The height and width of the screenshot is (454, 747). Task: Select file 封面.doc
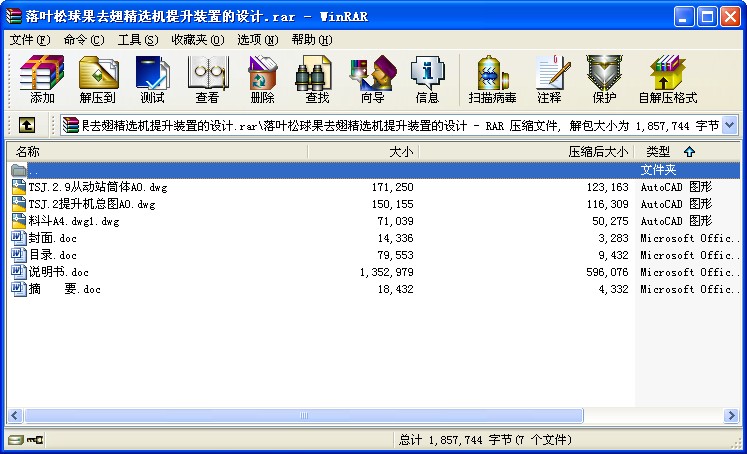pos(52,238)
